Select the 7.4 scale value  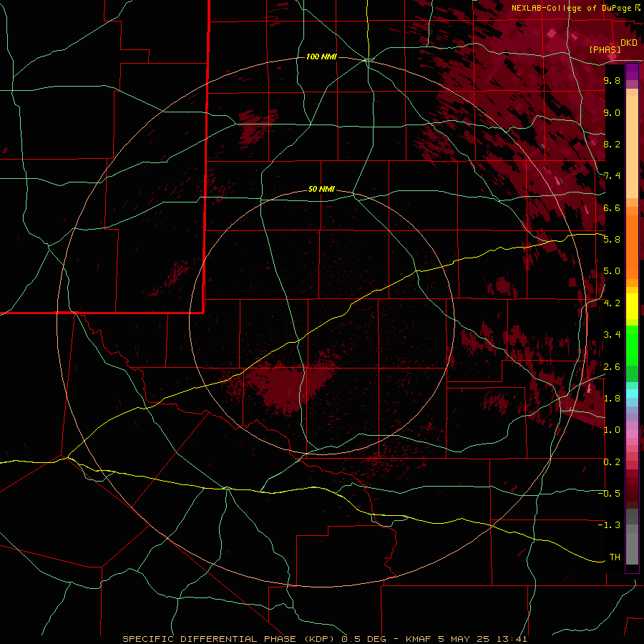tap(612, 176)
